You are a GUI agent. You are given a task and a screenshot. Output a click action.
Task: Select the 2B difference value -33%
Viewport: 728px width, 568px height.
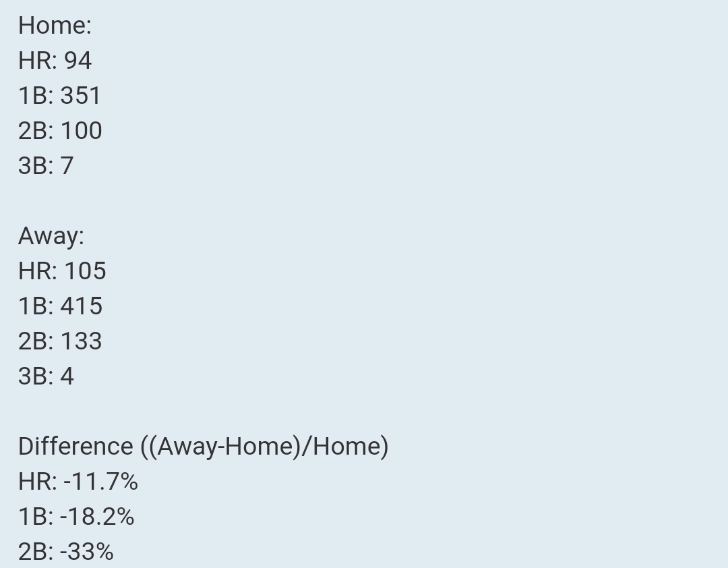(x=86, y=552)
